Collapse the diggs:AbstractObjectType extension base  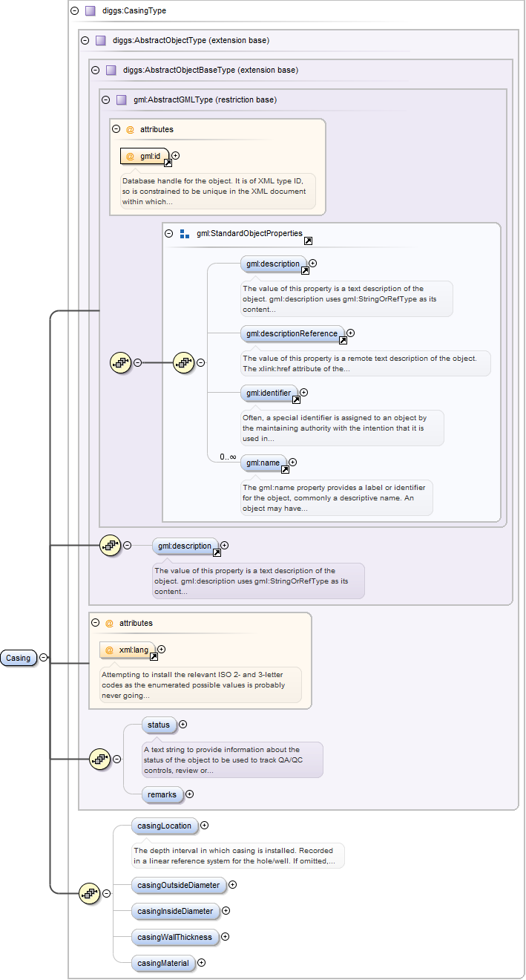coord(85,40)
